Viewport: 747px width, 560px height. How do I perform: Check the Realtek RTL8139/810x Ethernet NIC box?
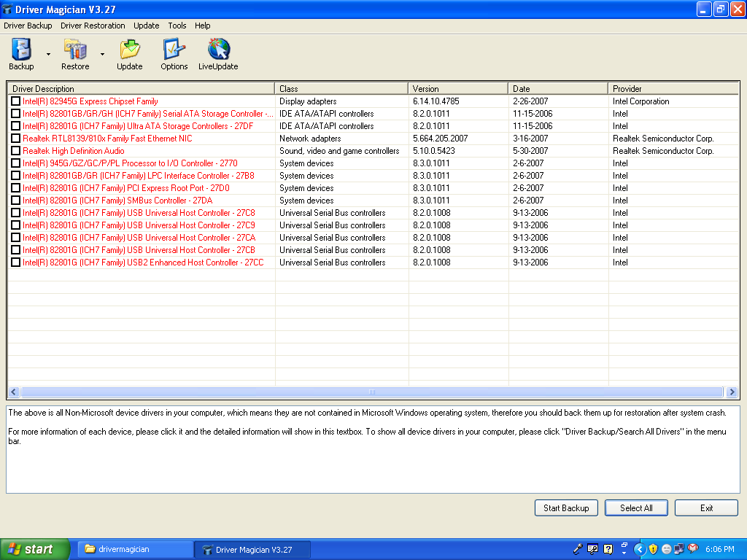coord(16,138)
